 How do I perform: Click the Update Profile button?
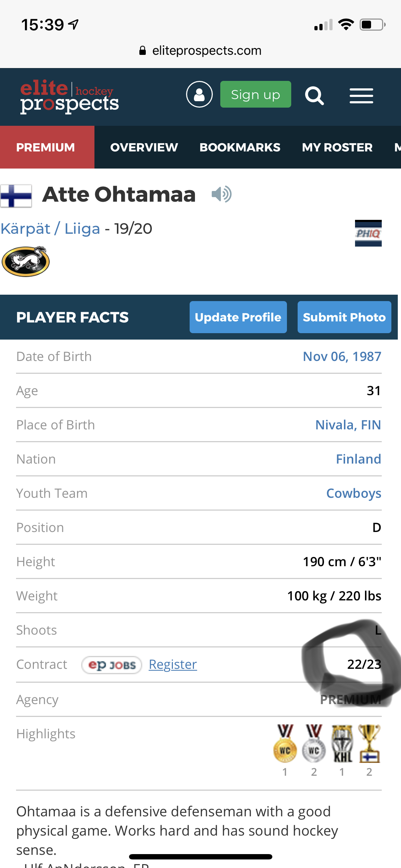click(238, 317)
